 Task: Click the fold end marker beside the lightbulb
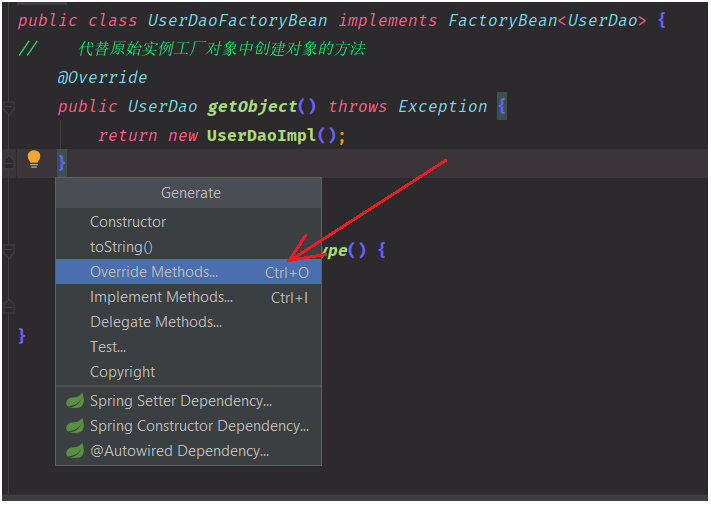coord(9,161)
